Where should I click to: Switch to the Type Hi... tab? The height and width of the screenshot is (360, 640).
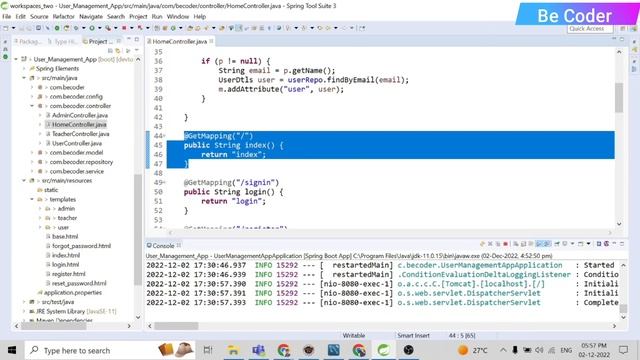(62, 41)
